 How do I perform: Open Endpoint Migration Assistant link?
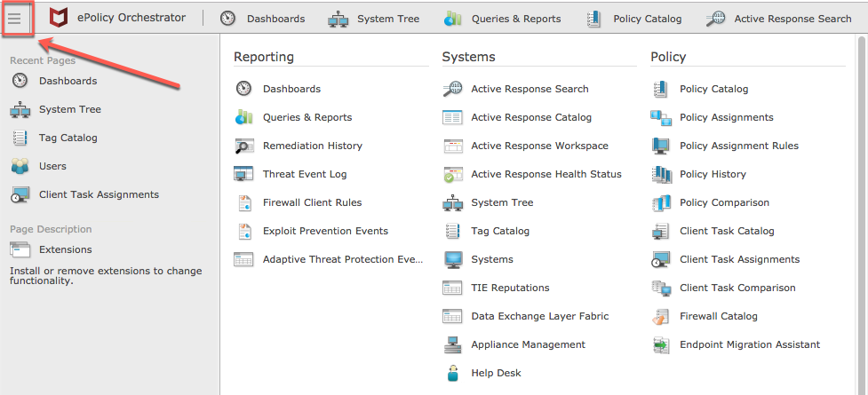[750, 344]
